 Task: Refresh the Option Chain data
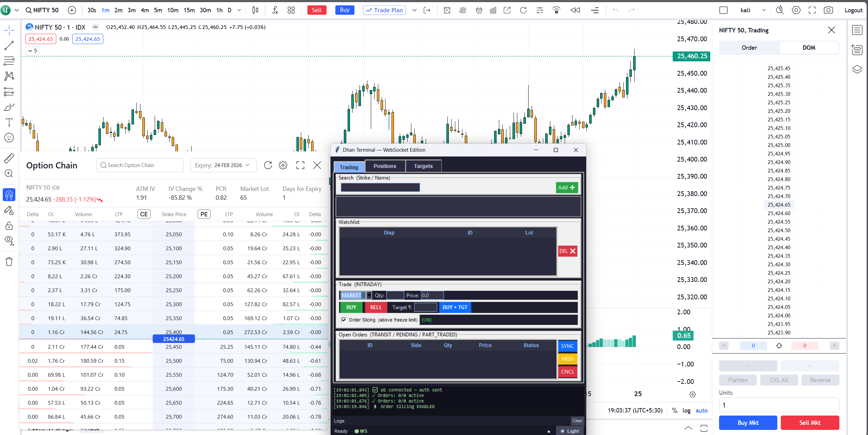268,165
